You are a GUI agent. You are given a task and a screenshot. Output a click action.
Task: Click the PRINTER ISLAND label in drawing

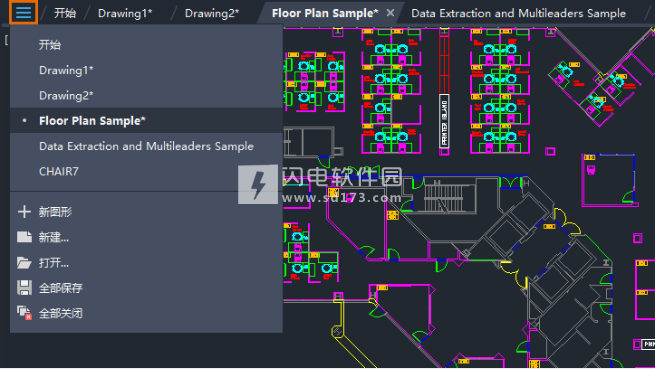click(x=444, y=121)
